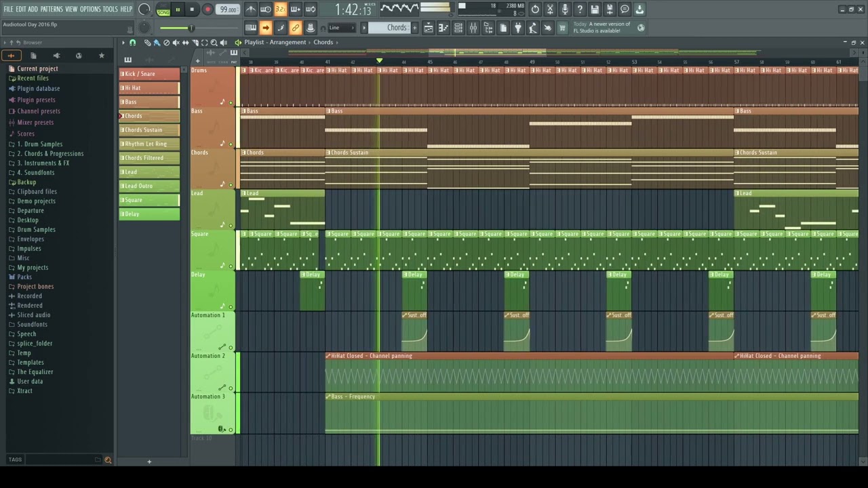Screen dimensions: 868x488
Task: Select the mute tool in playlist toolbar
Action: tap(176, 43)
